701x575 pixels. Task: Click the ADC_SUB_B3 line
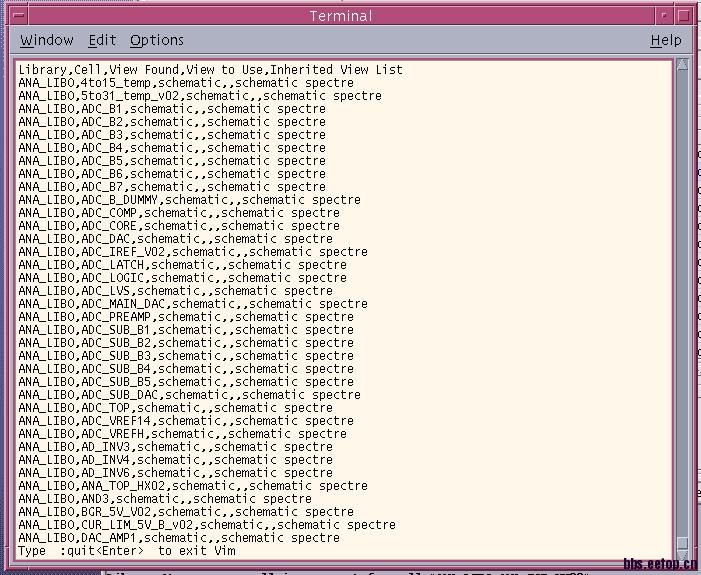(186, 355)
